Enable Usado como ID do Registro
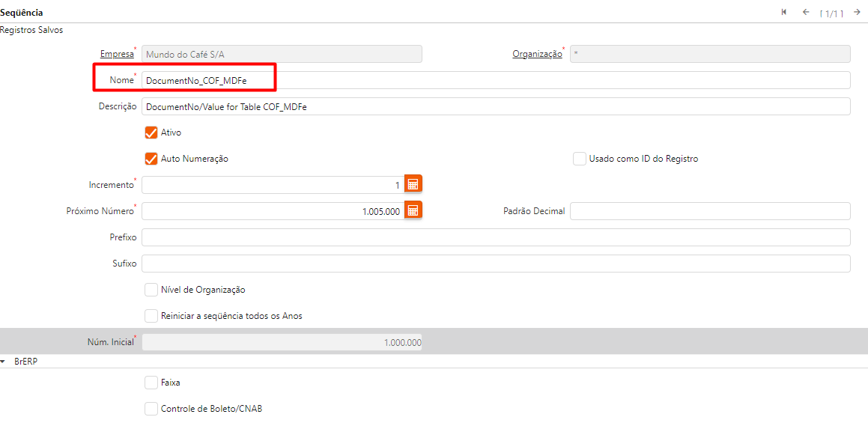Screen dimensions: 868x423 pos(580,159)
